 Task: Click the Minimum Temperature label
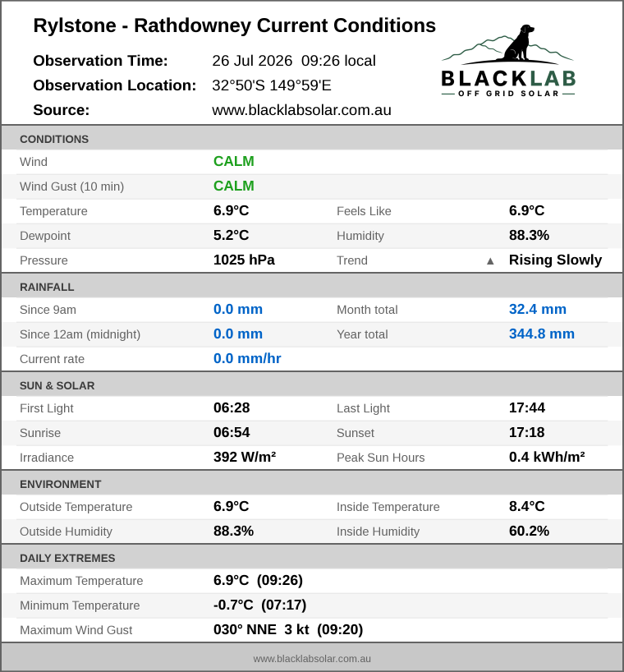80,605
